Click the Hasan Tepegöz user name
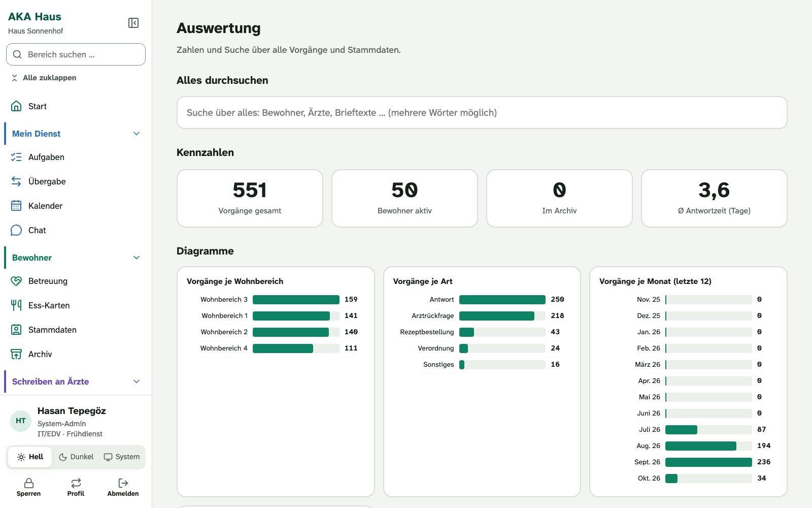The image size is (812, 508). tap(72, 410)
